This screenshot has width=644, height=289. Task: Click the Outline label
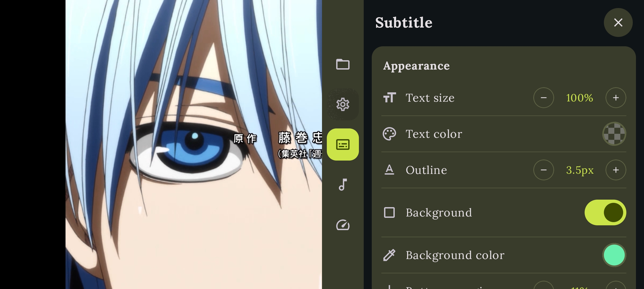[426, 170]
